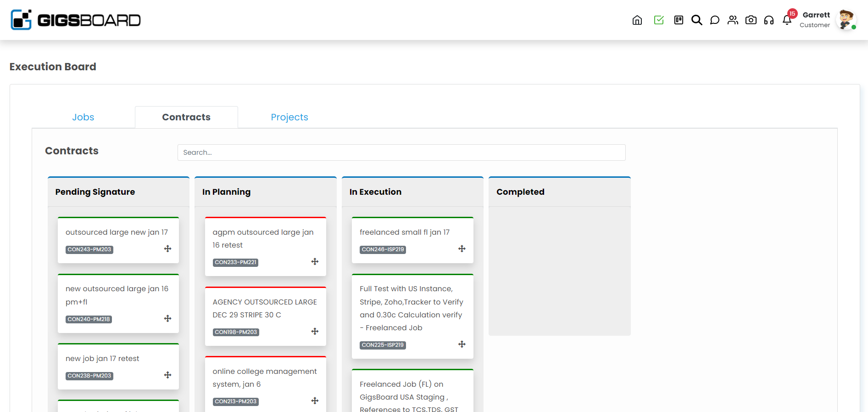Open contract 'new job jan 17 retest'
The width and height of the screenshot is (868, 412).
coord(102,359)
